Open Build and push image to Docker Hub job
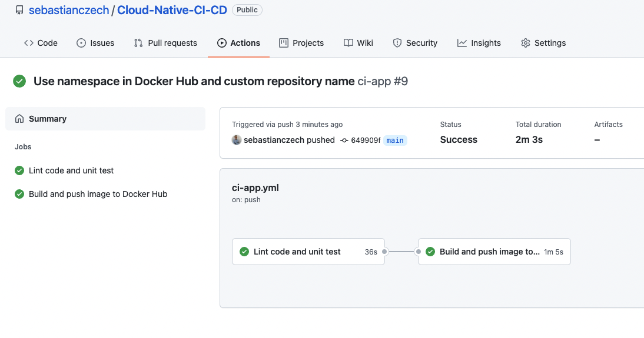Image resolution: width=644 pixels, height=338 pixels. tap(98, 194)
